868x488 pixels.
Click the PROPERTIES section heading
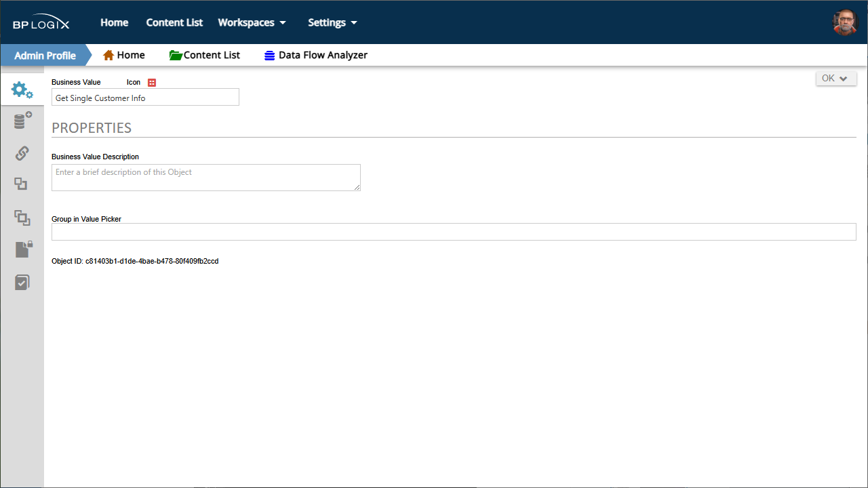click(92, 127)
